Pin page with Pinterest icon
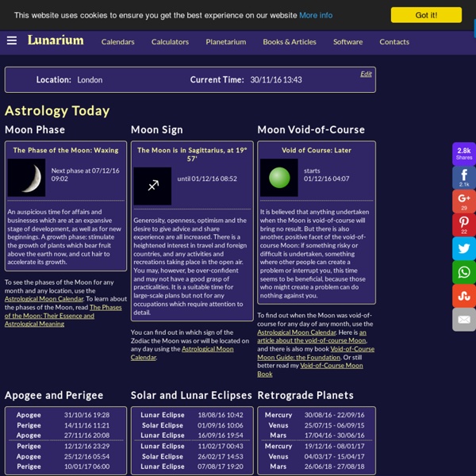 click(x=464, y=225)
